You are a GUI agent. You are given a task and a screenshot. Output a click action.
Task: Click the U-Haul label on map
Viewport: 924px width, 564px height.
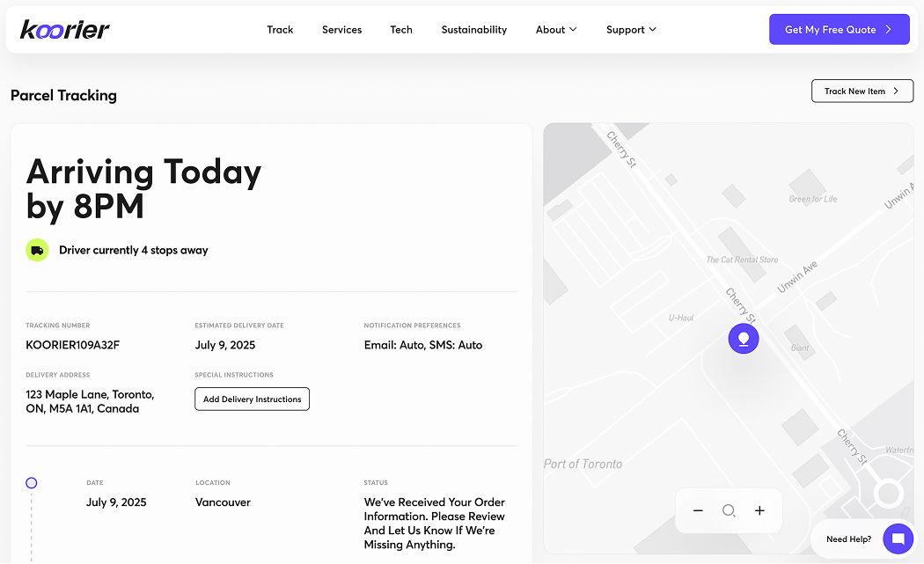coord(681,318)
